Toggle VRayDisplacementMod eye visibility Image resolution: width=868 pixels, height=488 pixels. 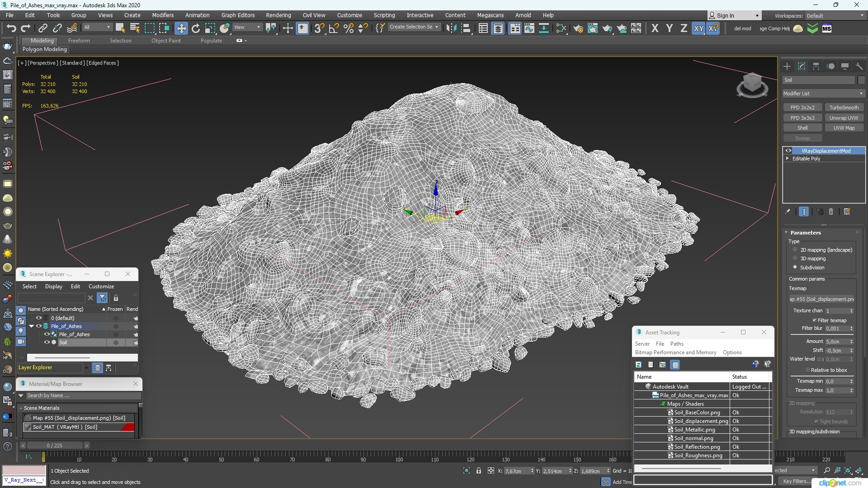[x=788, y=151]
